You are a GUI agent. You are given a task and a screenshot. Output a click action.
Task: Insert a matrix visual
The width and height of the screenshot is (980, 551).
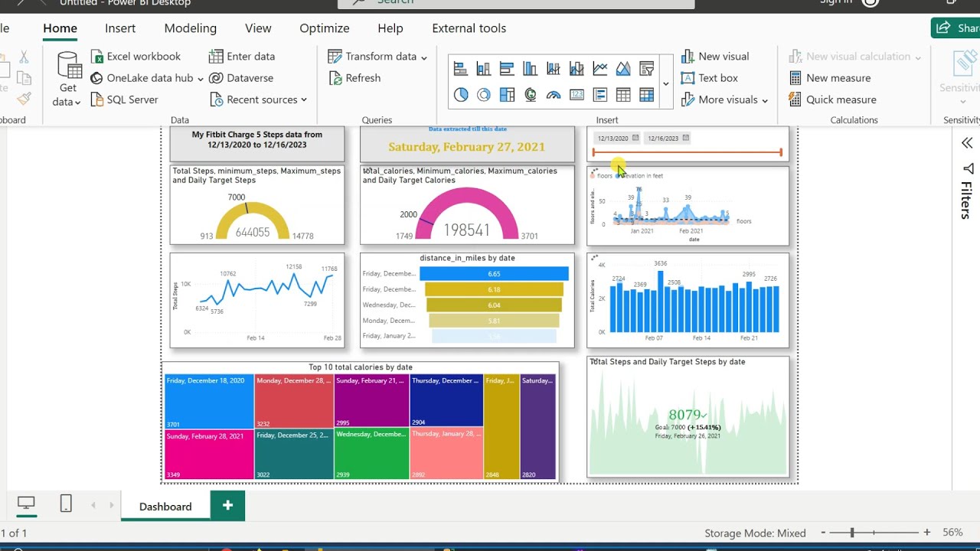tap(647, 95)
